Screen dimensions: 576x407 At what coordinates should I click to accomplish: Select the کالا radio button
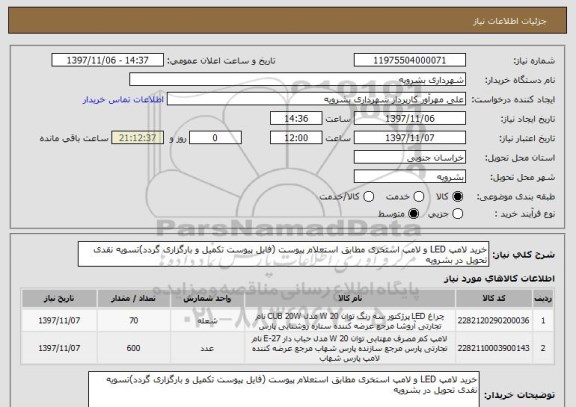[458, 197]
